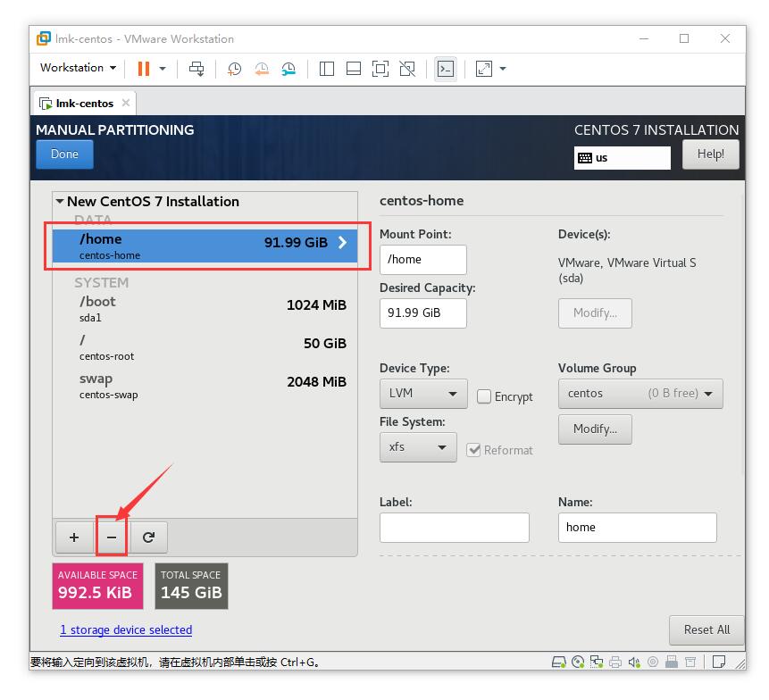The image size is (769, 700).
Task: Add a new mount point
Action: (74, 537)
